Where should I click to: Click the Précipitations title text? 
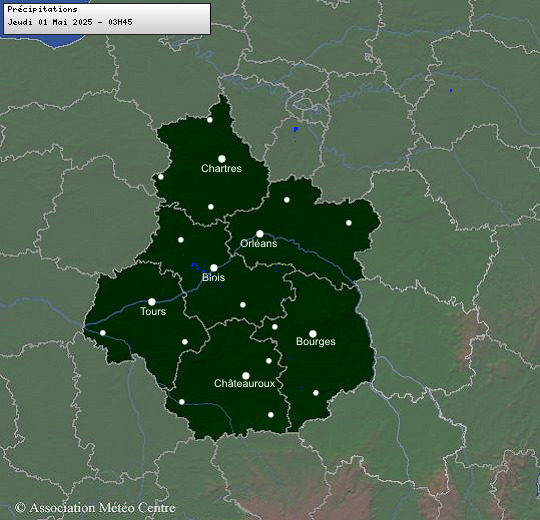42,9
